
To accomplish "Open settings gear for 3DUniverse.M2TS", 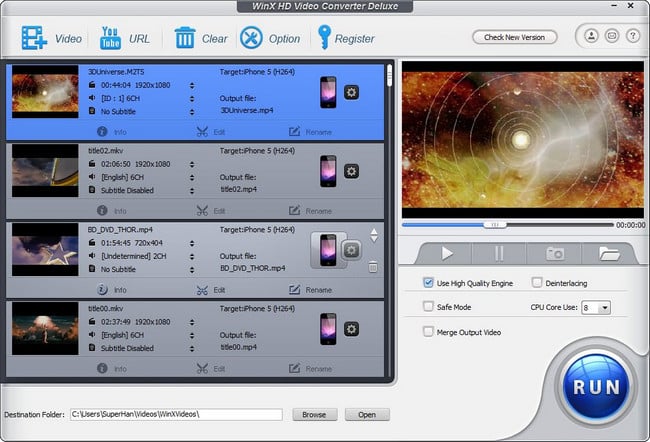I will point(351,92).
